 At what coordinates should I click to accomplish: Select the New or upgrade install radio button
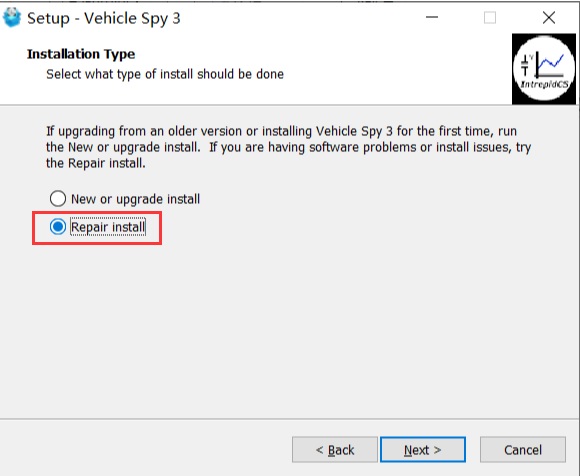58,199
